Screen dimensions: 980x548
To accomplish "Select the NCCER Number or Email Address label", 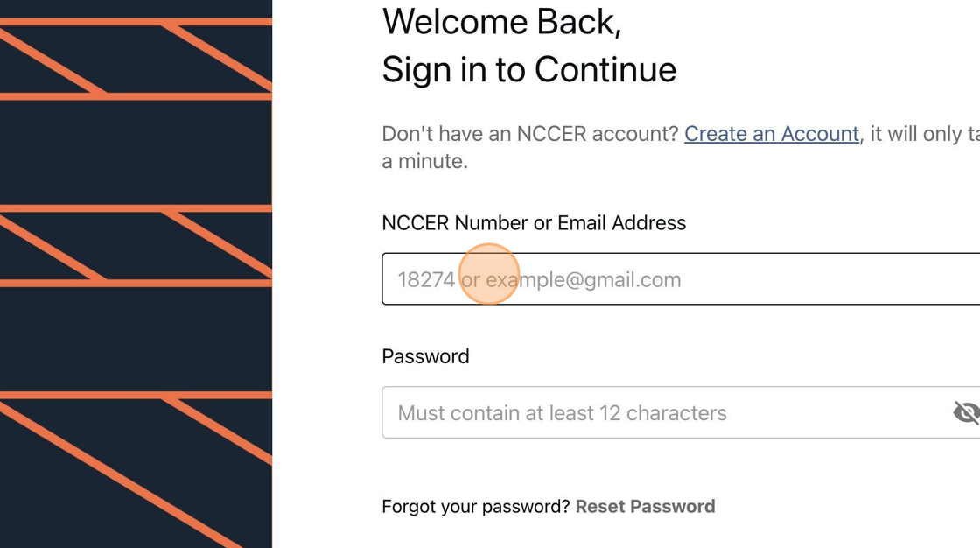I will pyautogui.click(x=534, y=222).
